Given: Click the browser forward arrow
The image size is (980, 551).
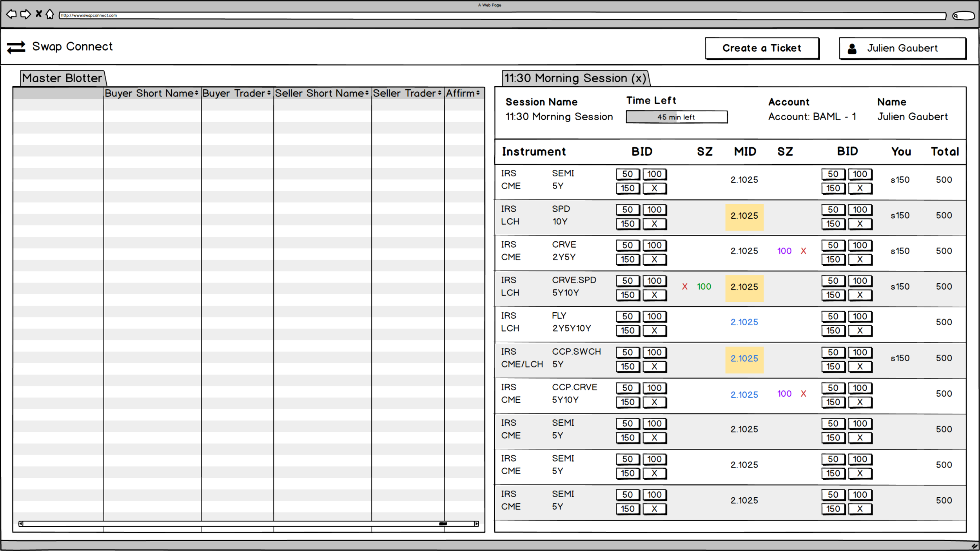Looking at the screenshot, I should pyautogui.click(x=25, y=14).
